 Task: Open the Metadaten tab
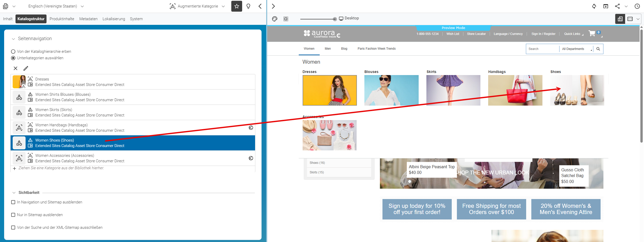tap(88, 19)
